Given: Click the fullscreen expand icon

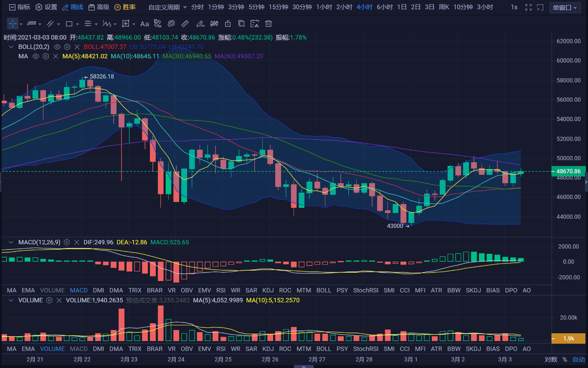Looking at the screenshot, I should [x=528, y=7].
